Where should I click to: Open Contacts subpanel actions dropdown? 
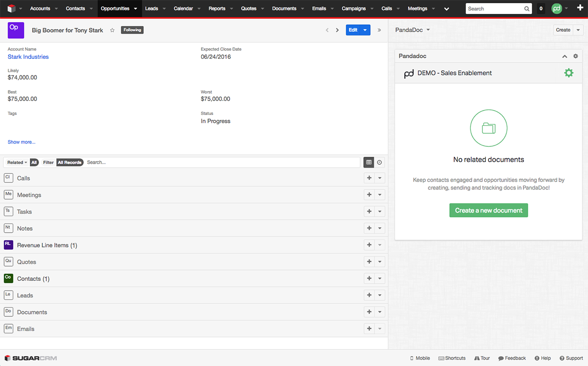380,279
